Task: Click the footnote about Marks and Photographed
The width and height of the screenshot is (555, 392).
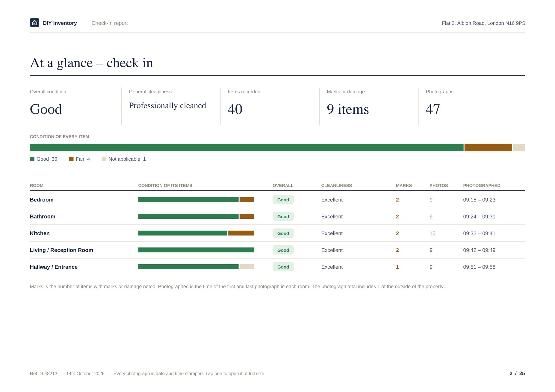Action: coord(237,286)
